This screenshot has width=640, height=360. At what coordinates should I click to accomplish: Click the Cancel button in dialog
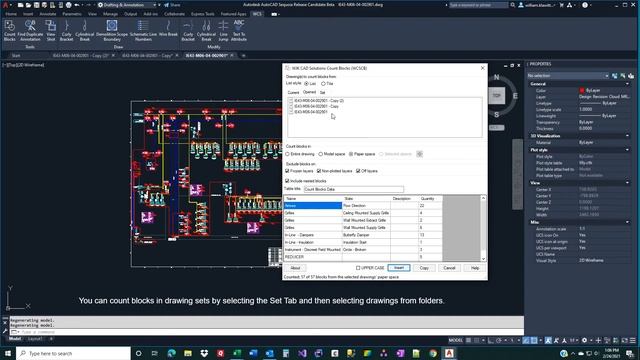point(449,268)
